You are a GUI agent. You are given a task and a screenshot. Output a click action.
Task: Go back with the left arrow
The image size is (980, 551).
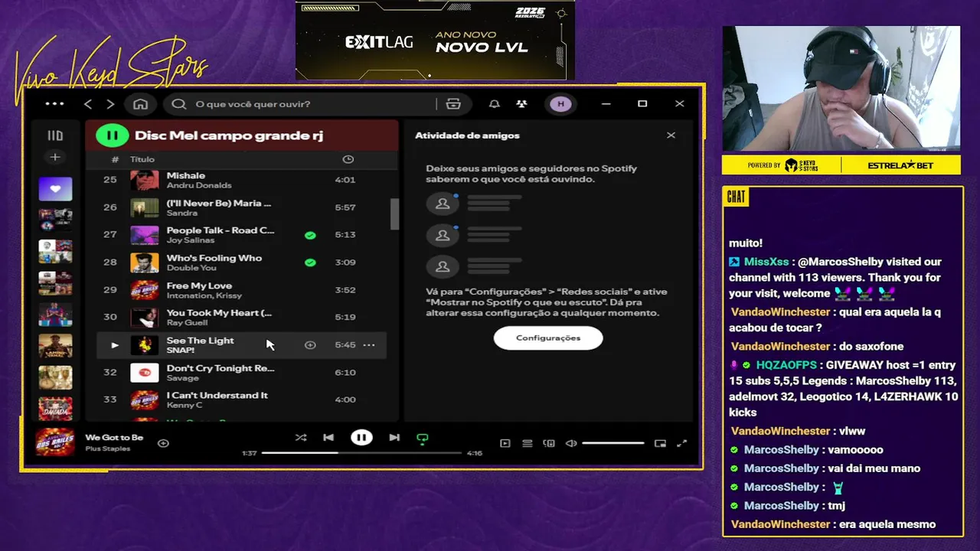(x=88, y=104)
